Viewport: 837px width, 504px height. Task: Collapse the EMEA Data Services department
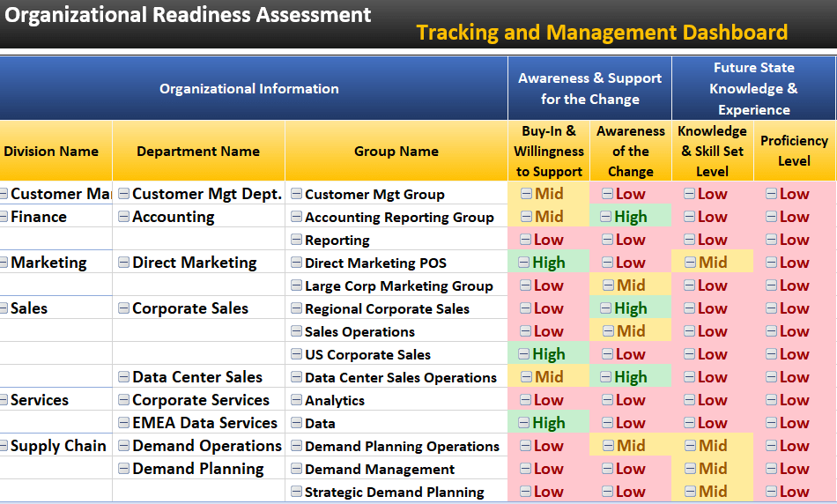pyautogui.click(x=123, y=423)
